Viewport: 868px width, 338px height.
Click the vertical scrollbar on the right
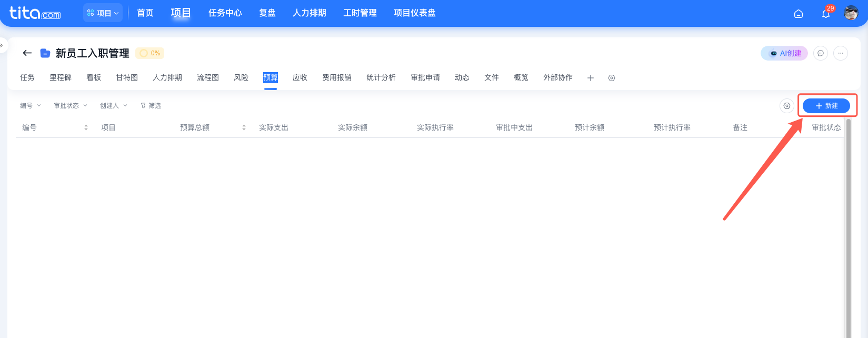click(849, 228)
